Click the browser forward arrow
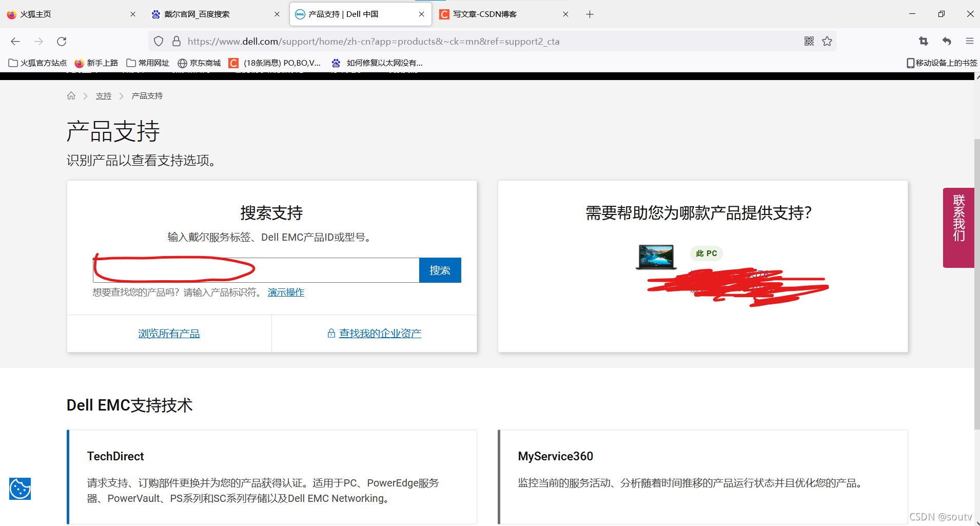This screenshot has height=526, width=980. pos(38,42)
